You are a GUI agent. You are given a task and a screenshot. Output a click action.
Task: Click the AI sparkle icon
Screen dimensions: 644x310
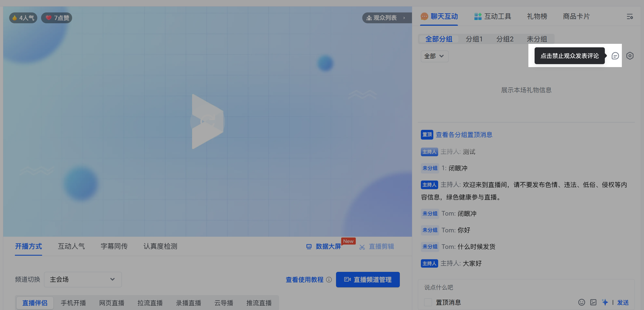(605, 302)
